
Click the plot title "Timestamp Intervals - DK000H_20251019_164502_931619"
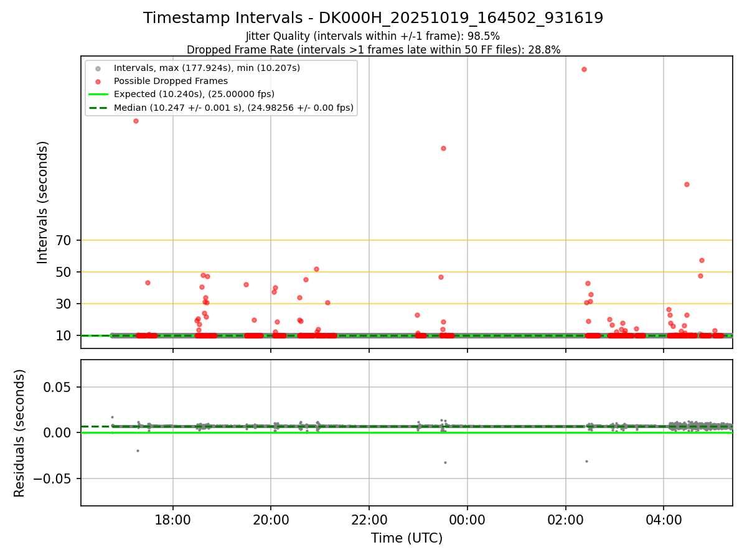[x=373, y=18]
